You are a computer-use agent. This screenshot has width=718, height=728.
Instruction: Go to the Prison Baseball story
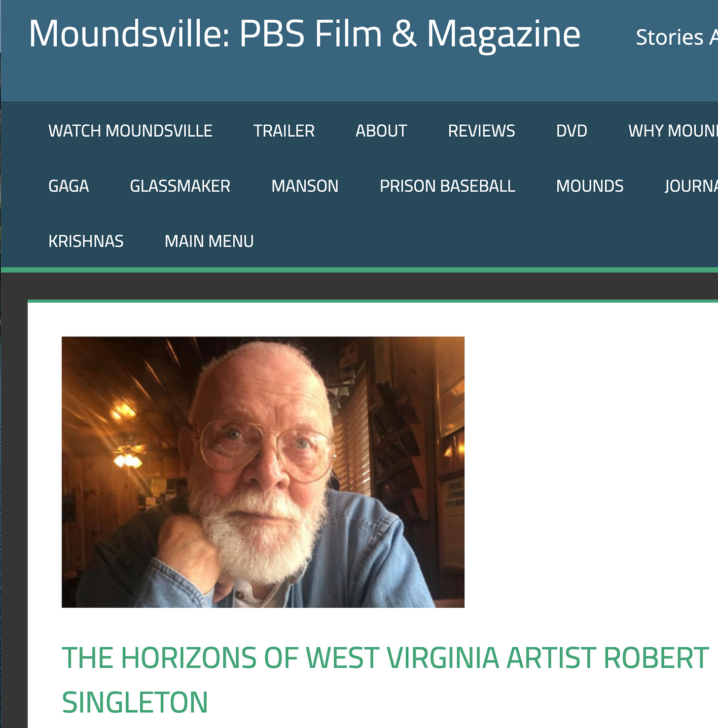tap(447, 186)
